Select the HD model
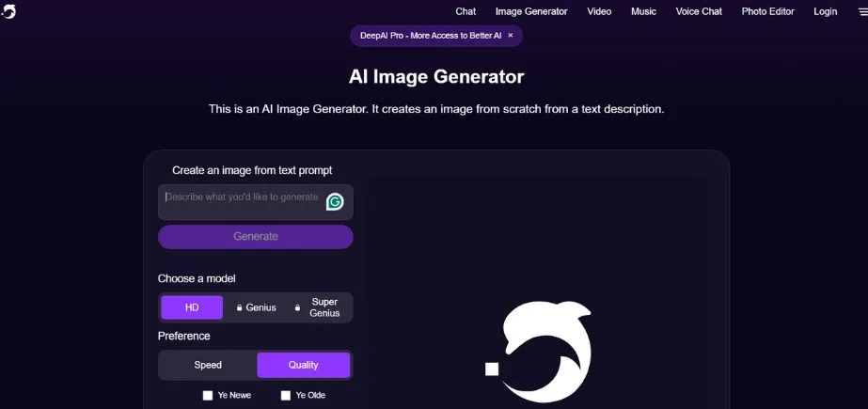Screen dimensions: 868x409 point(192,307)
